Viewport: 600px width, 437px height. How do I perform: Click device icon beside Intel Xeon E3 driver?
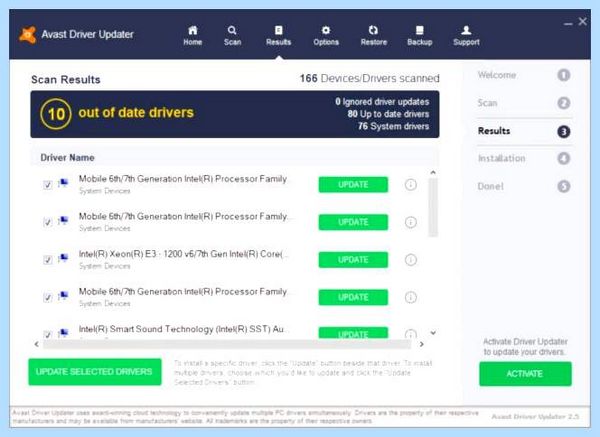tap(63, 258)
